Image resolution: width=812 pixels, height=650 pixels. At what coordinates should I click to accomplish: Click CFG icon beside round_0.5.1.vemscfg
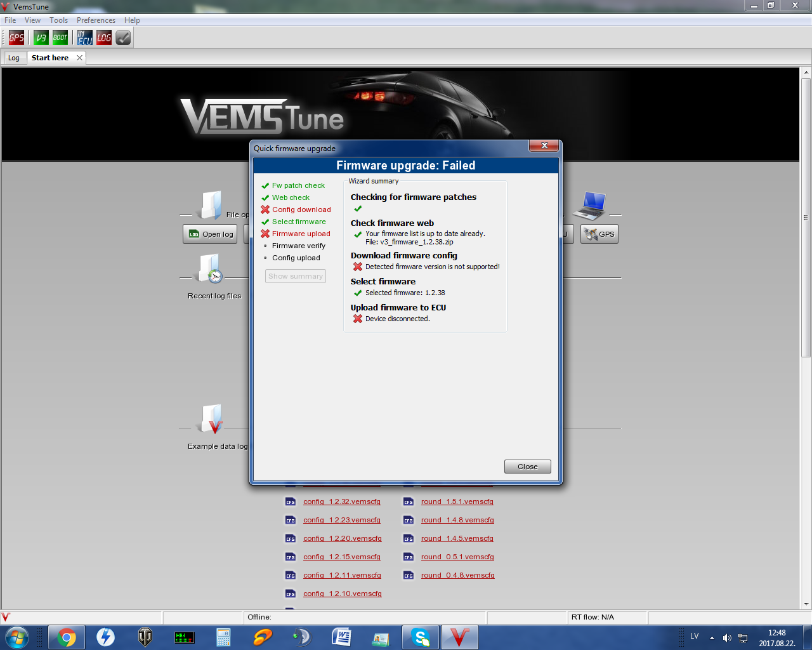click(x=409, y=557)
